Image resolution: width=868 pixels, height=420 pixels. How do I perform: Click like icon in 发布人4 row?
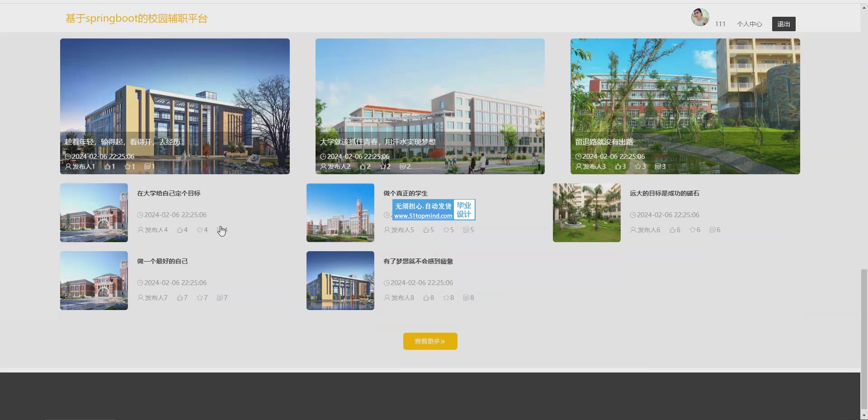click(x=179, y=230)
